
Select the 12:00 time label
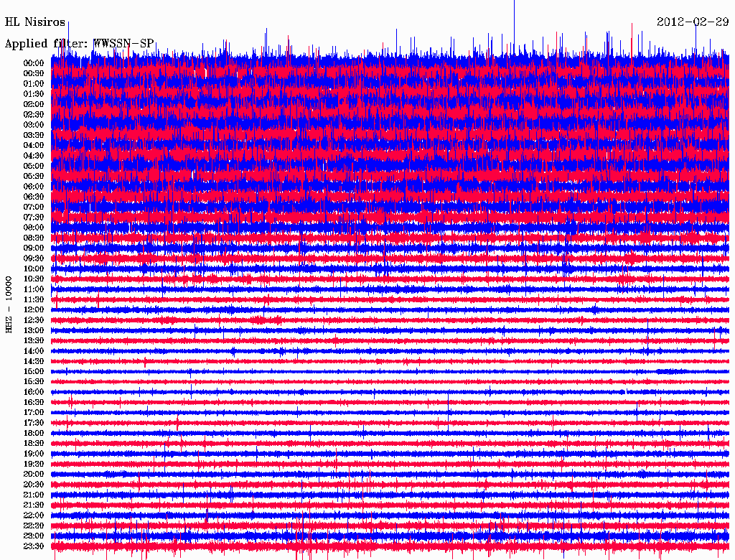[34, 310]
